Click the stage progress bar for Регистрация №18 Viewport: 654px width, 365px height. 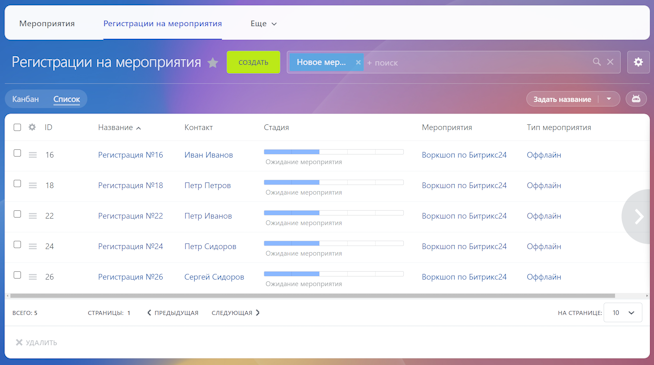[334, 182]
